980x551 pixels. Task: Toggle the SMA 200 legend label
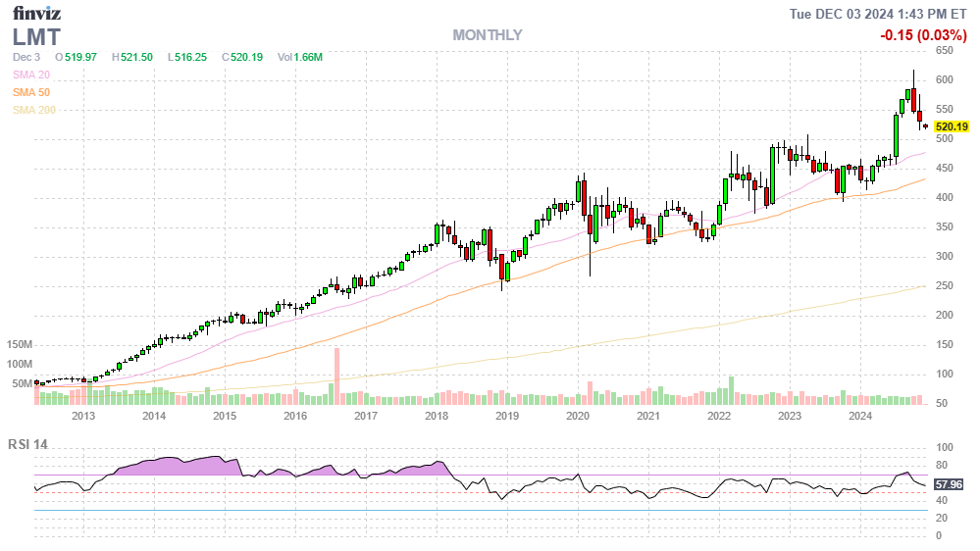33,110
